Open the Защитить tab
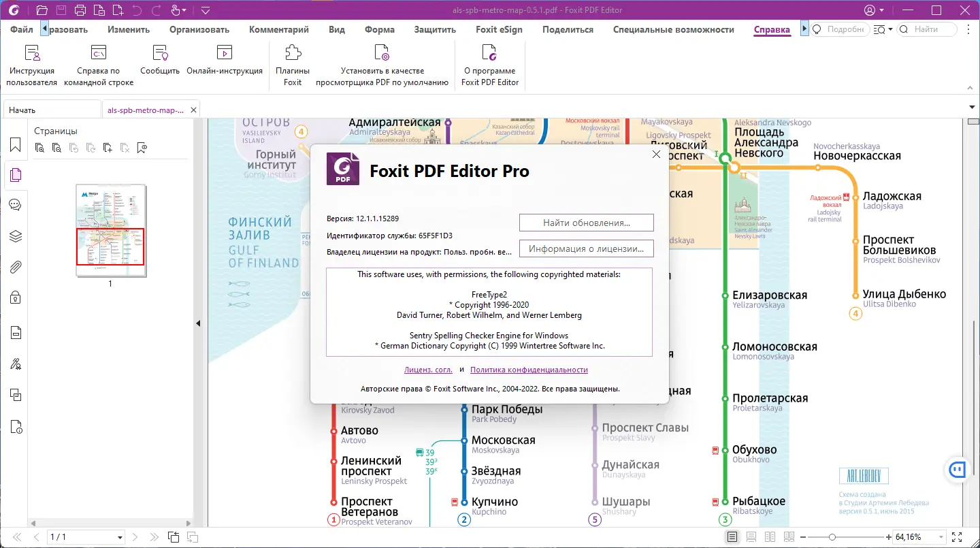The width and height of the screenshot is (980, 548). (x=435, y=29)
